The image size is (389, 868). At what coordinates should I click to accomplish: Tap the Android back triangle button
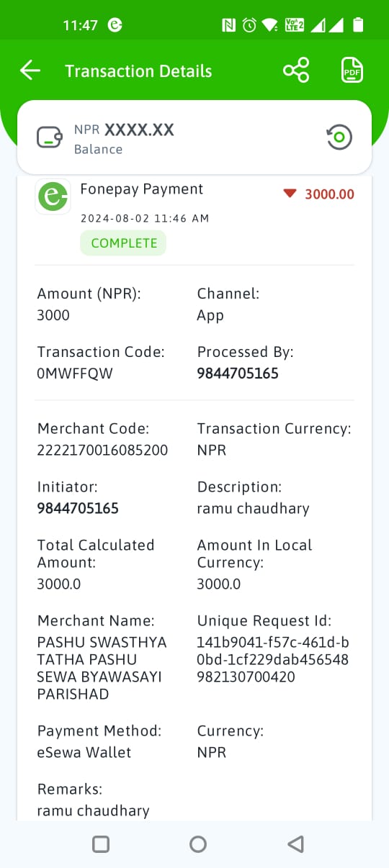tap(295, 844)
